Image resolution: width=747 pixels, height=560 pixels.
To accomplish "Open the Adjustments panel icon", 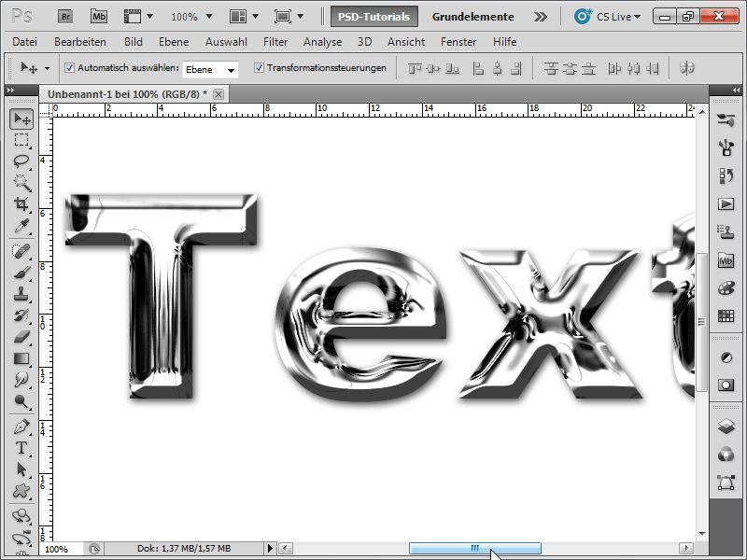I will tap(726, 357).
